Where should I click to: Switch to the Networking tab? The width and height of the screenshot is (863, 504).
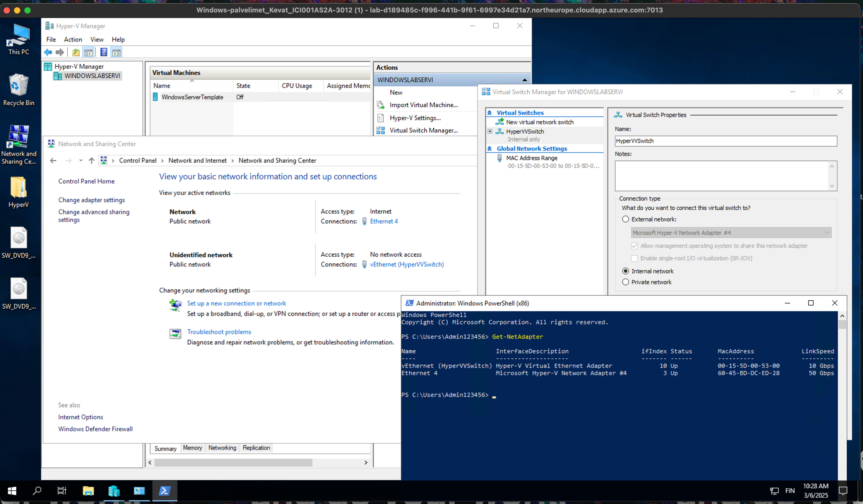[222, 448]
